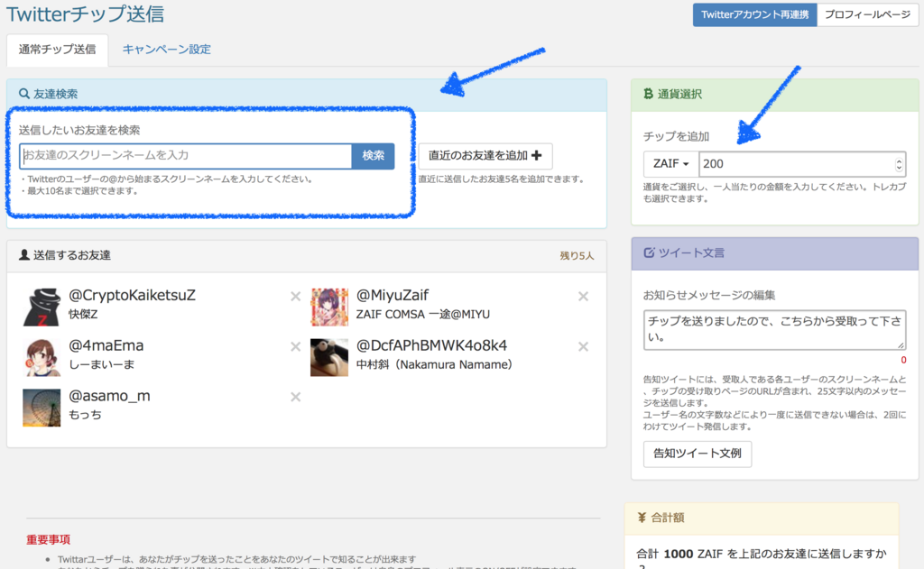Click the 検索 search button
The image size is (924, 569).
pyautogui.click(x=373, y=155)
